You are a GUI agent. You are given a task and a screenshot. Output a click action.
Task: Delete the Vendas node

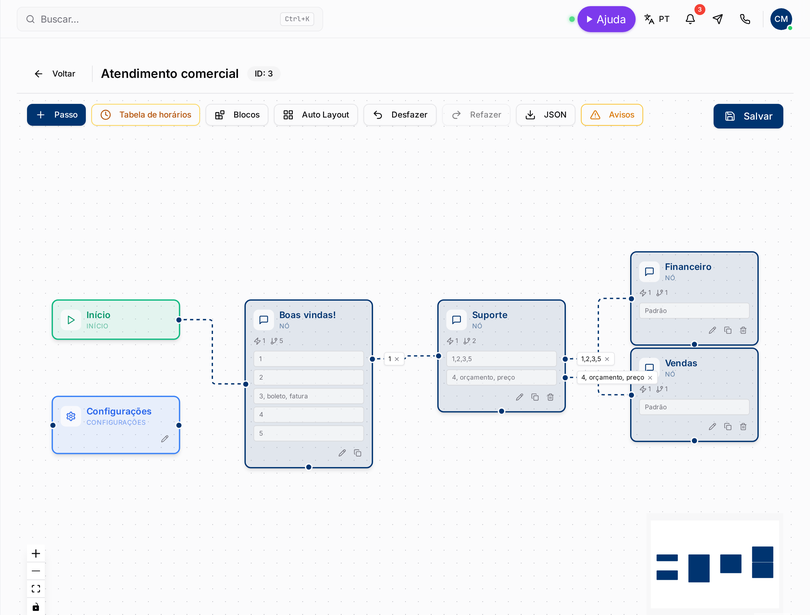743,427
